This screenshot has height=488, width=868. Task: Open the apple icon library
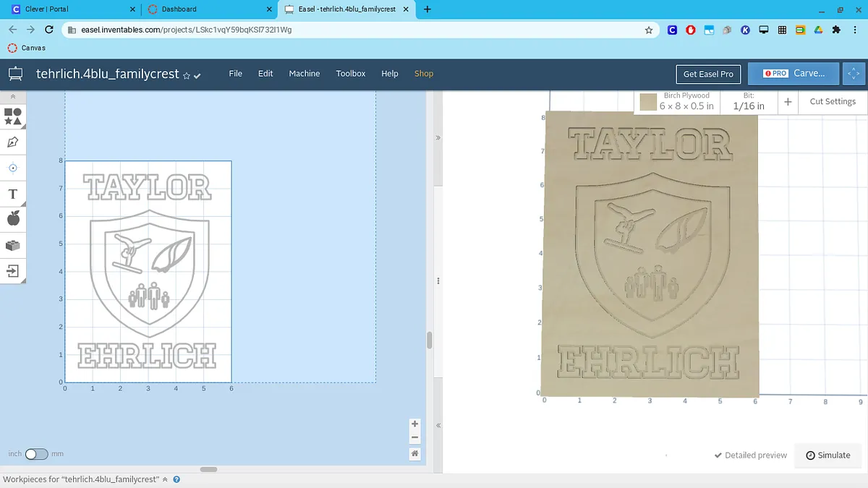point(13,219)
